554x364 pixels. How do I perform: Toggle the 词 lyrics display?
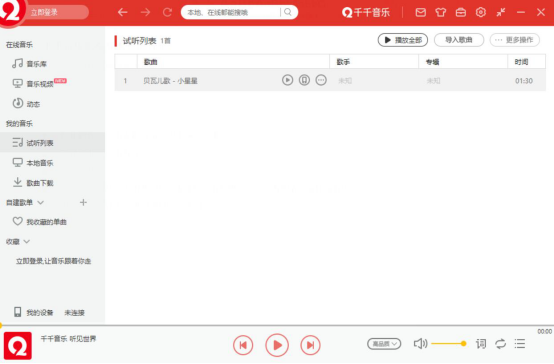481,344
